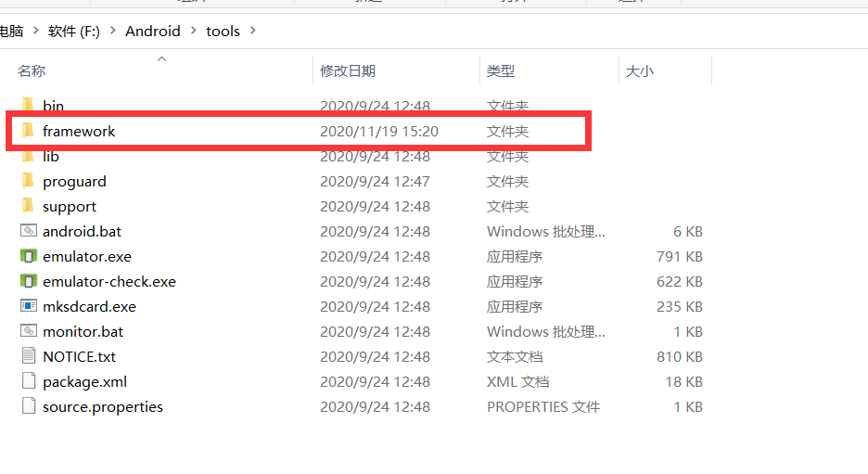The height and width of the screenshot is (474, 868).
Task: Click the 文本文档 type cell
Action: [x=515, y=356]
